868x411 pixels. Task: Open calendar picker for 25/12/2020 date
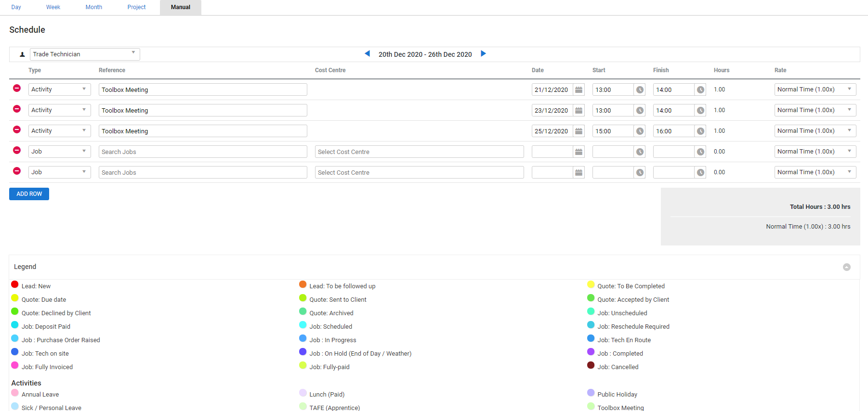[x=579, y=131]
